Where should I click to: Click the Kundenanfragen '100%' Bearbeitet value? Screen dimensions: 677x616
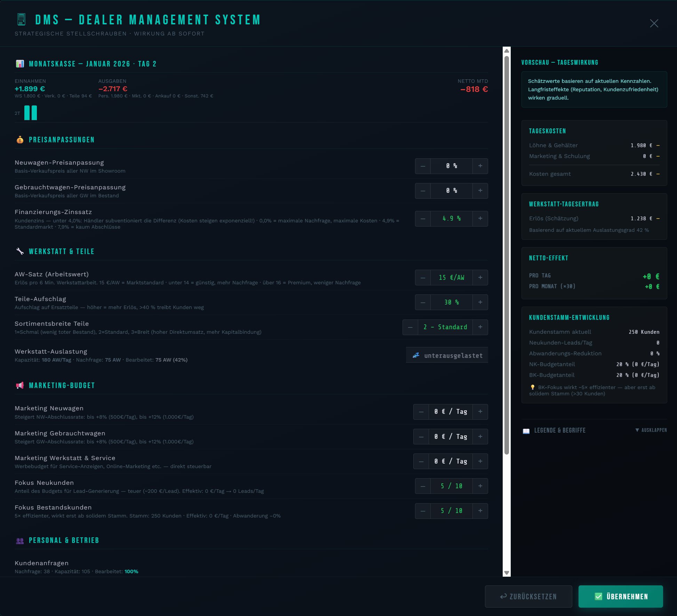tap(132, 571)
